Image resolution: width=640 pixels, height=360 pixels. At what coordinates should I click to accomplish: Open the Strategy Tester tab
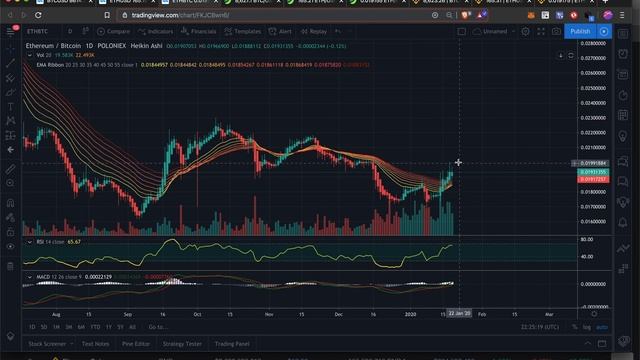182,344
